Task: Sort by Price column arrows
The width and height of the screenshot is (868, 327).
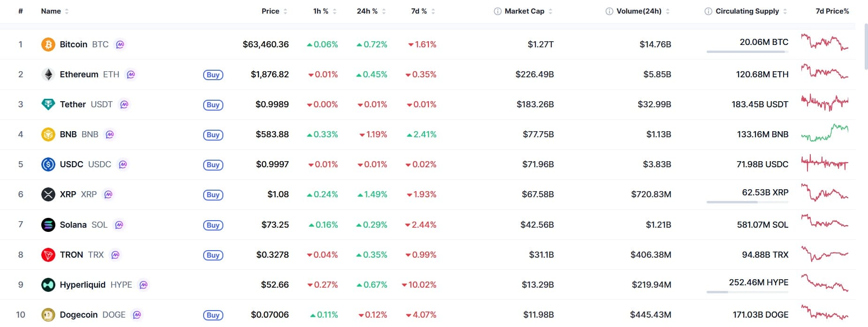Action: 285,11
